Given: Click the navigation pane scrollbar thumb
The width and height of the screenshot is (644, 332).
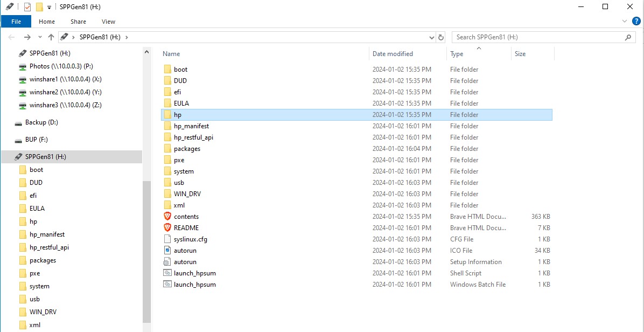Looking at the screenshot, I should 146,252.
